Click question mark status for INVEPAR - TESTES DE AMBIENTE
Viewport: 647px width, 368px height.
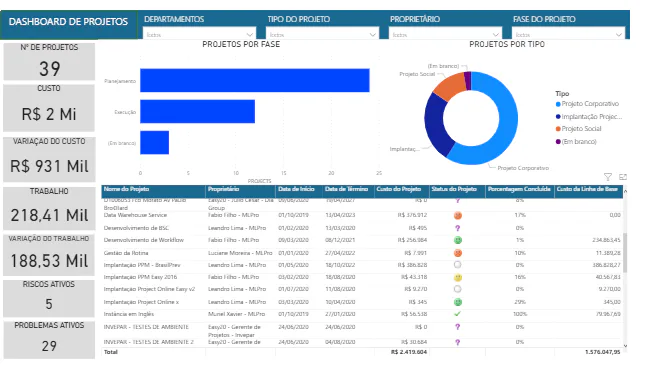pyautogui.click(x=457, y=327)
